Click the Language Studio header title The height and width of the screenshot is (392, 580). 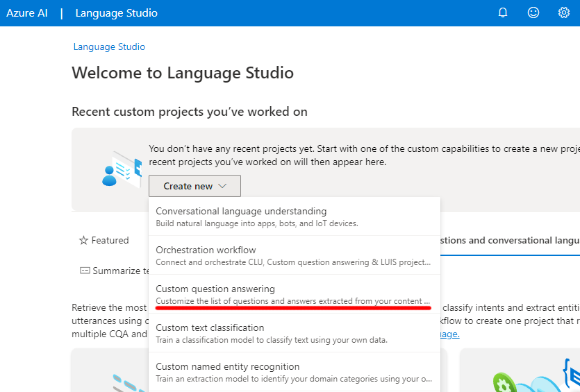[117, 13]
